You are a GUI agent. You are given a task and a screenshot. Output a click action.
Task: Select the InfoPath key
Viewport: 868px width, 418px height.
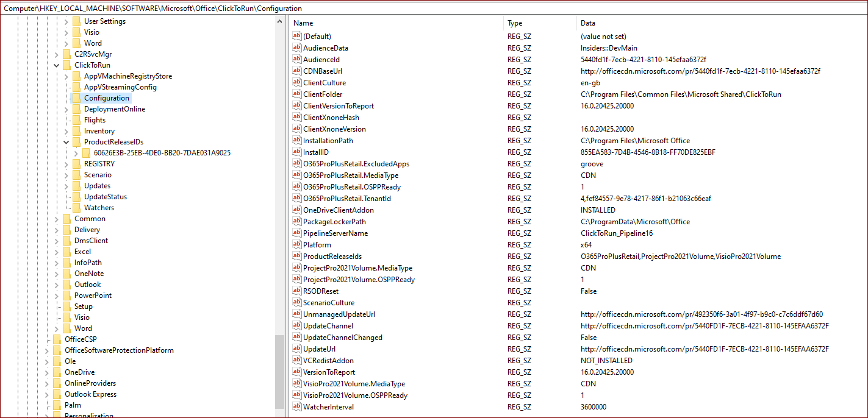[x=88, y=263]
